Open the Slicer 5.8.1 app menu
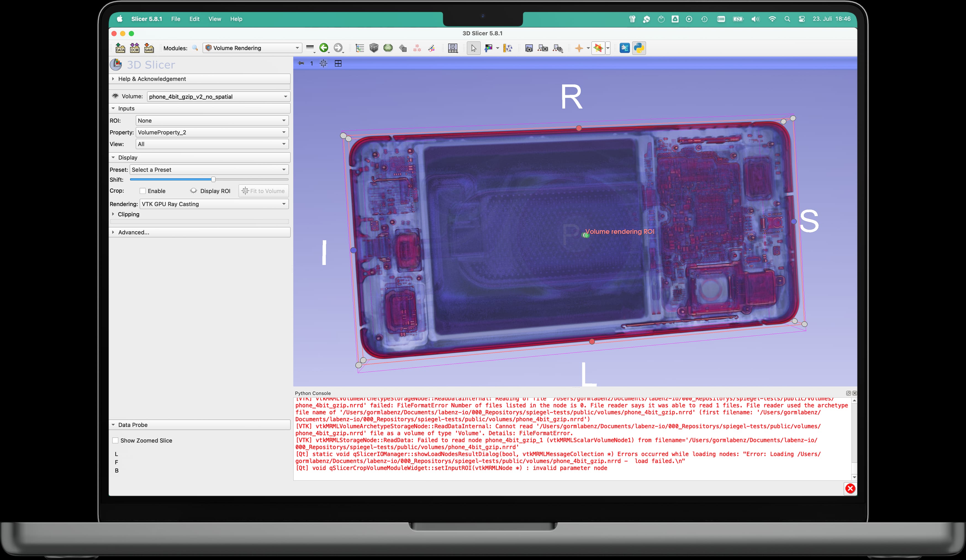Screen dimensions: 966x560 pyautogui.click(x=146, y=19)
